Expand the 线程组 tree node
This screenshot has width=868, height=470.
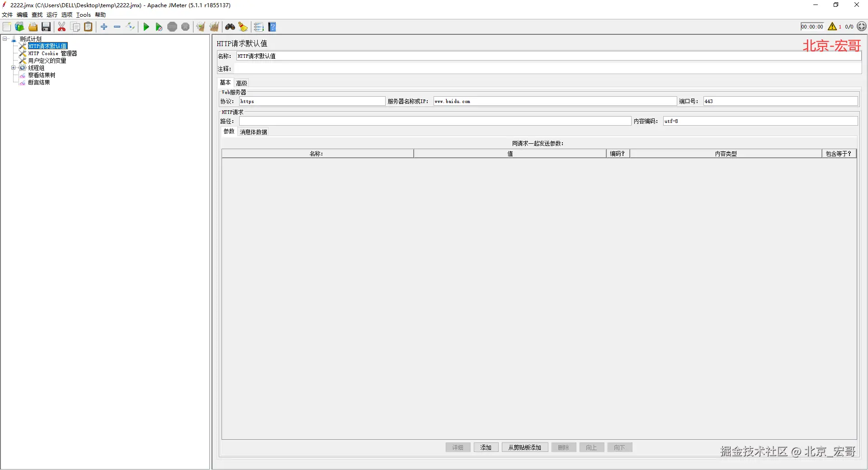point(13,68)
